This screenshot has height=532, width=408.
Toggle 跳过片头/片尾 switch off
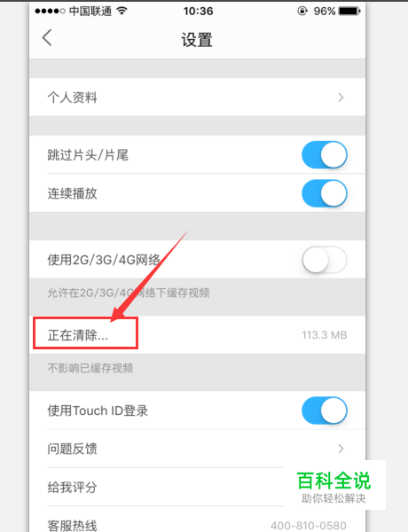[x=325, y=155]
